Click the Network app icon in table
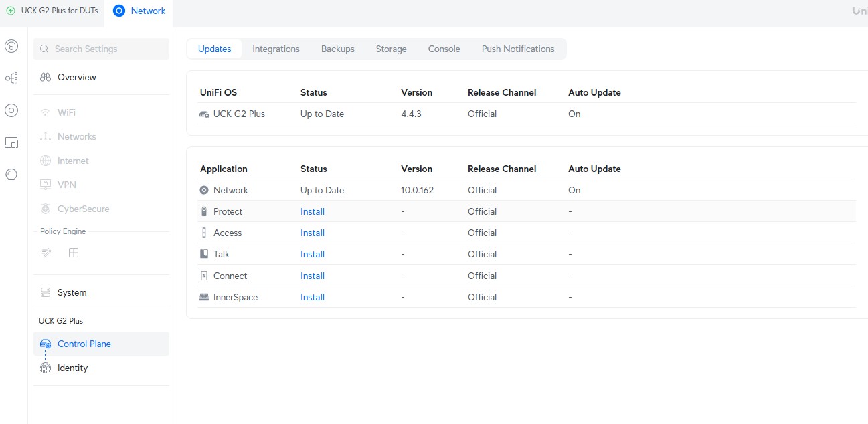Viewport: 868px width, 424px height. coord(204,190)
